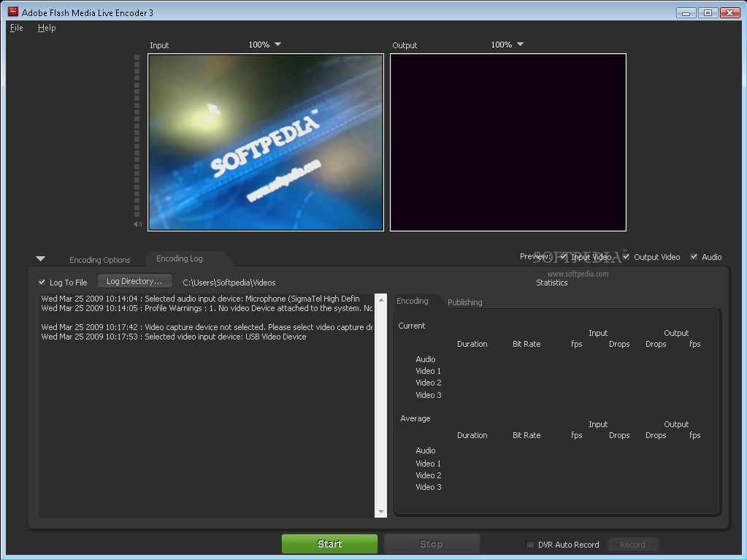Click the Log Directory button
This screenshot has height=560, width=747.
pos(134,281)
